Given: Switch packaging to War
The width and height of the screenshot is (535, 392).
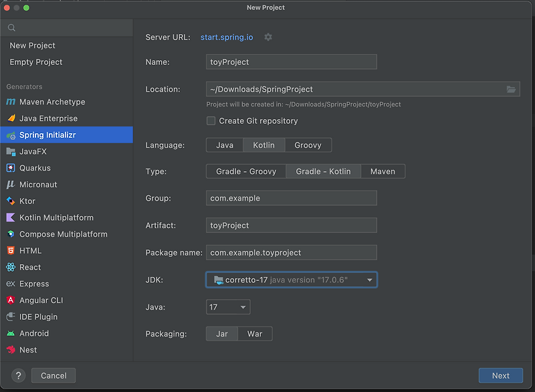Looking at the screenshot, I should 255,333.
